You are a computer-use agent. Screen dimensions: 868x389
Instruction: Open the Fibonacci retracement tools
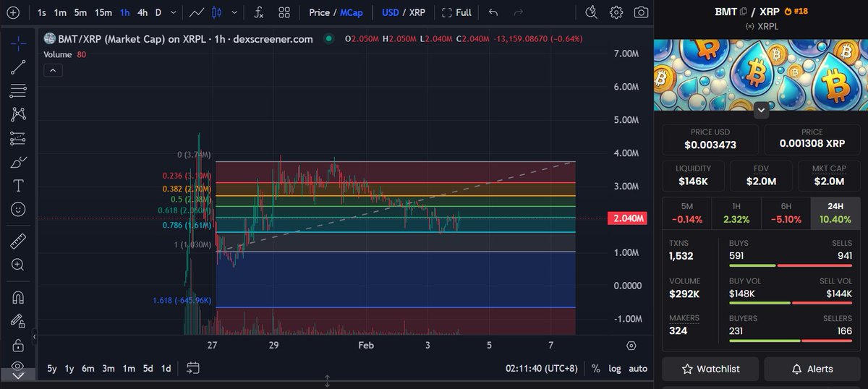[x=19, y=90]
